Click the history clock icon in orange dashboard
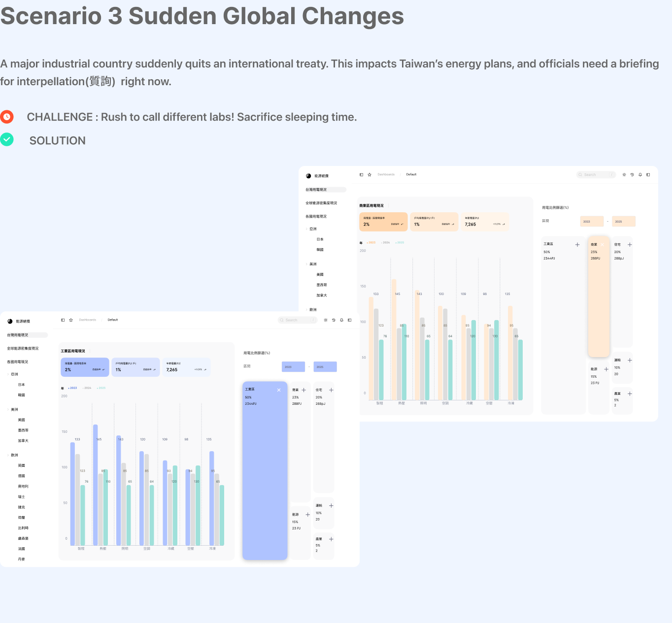 [x=632, y=175]
